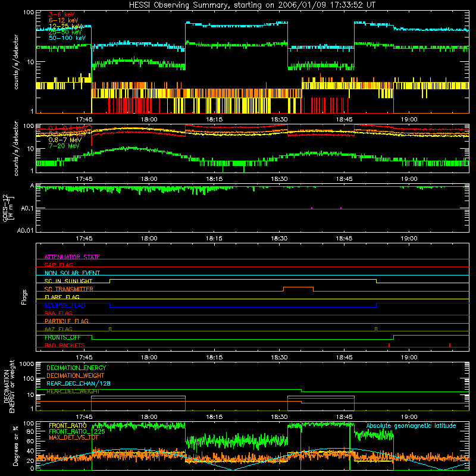476x476 pixels.
Task: Click the HESSI Observing Summary title text
Action: coord(252,5)
